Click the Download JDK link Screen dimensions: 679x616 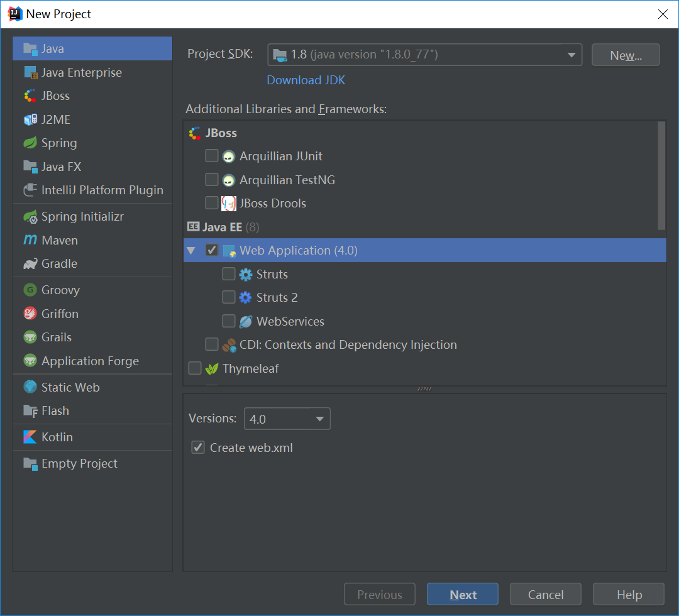coord(306,80)
